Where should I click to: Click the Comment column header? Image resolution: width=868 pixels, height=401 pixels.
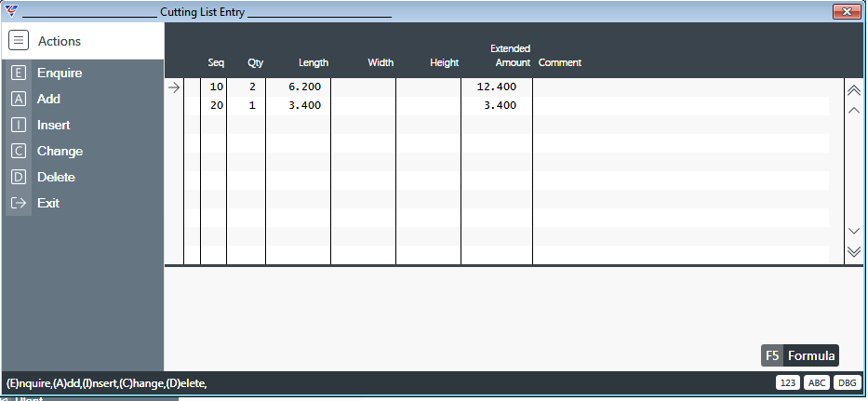coord(560,62)
